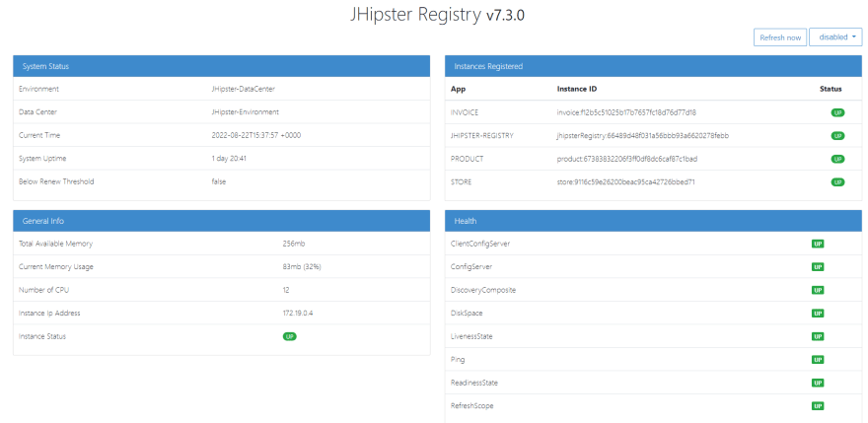Click the DiskSpace health label
The height and width of the screenshot is (423, 868).
click(x=467, y=314)
